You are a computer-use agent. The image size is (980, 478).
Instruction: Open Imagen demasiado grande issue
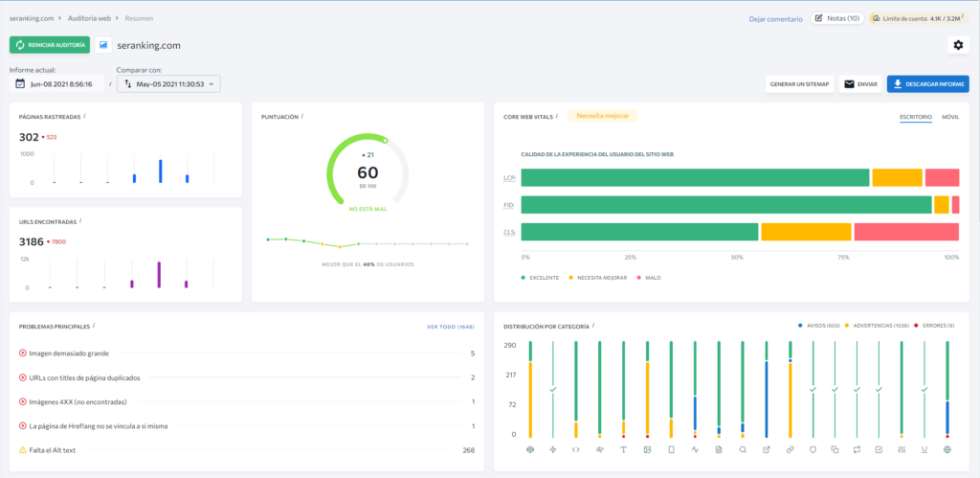pos(247,353)
